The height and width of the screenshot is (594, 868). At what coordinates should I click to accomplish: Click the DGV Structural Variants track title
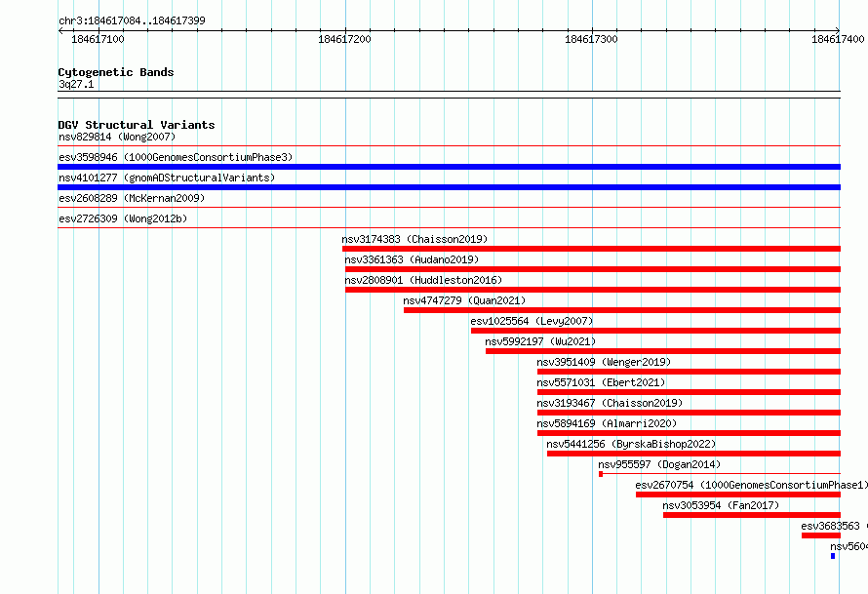coord(137,125)
